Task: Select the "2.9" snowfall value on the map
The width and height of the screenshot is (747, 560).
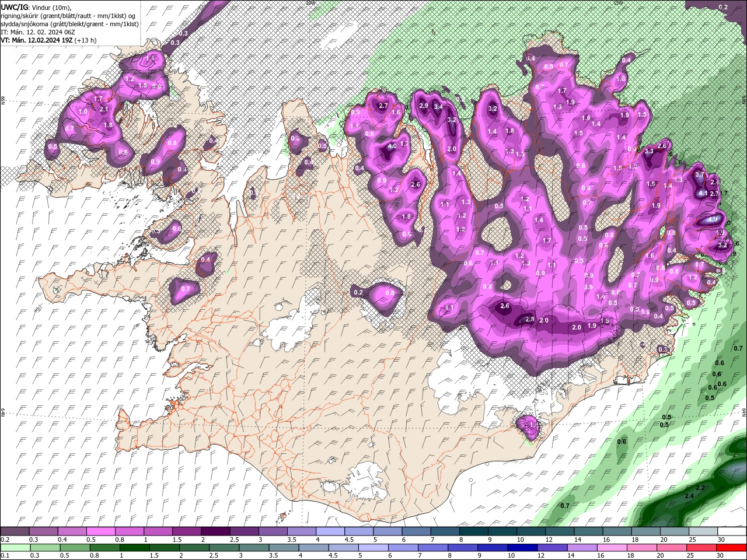Action: tap(424, 106)
